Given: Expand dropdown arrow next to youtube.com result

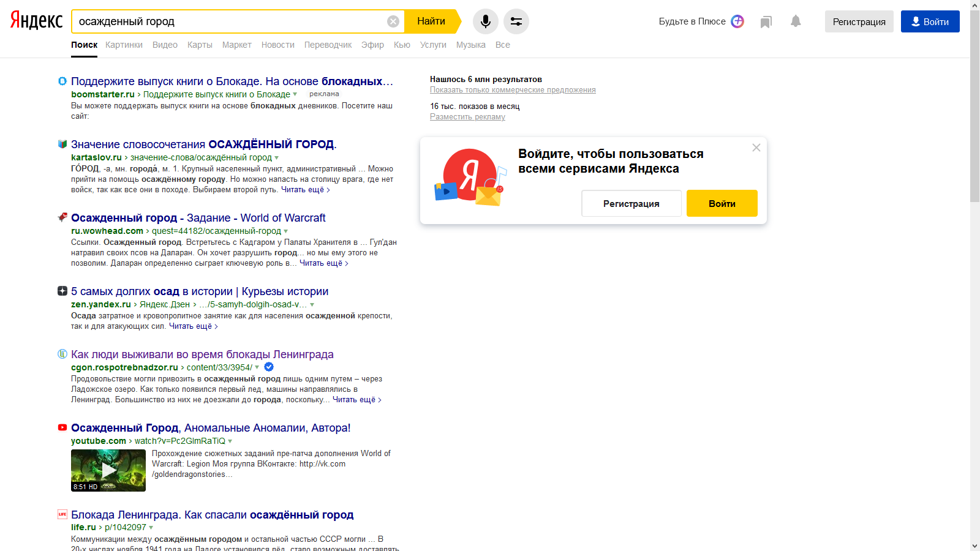Looking at the screenshot, I should [230, 441].
